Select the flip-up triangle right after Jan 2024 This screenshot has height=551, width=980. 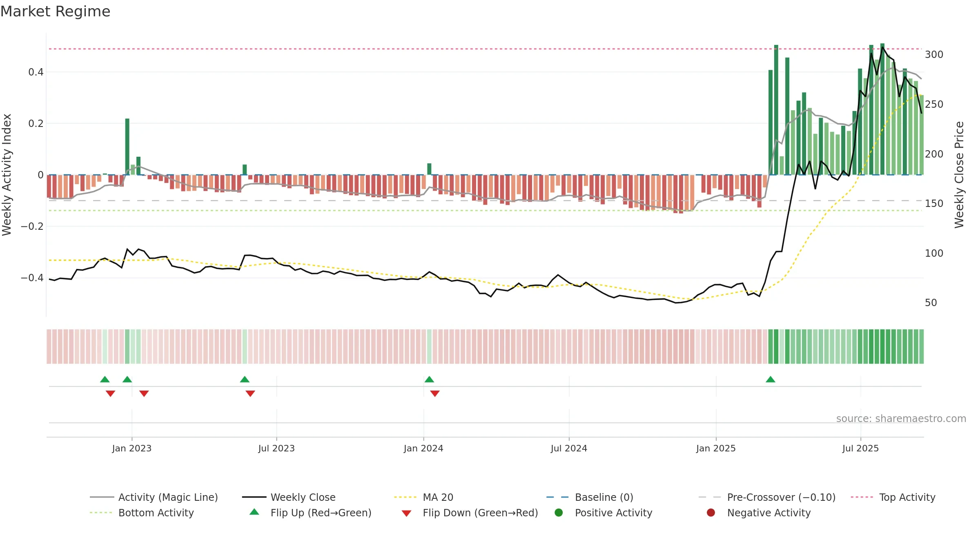(429, 379)
